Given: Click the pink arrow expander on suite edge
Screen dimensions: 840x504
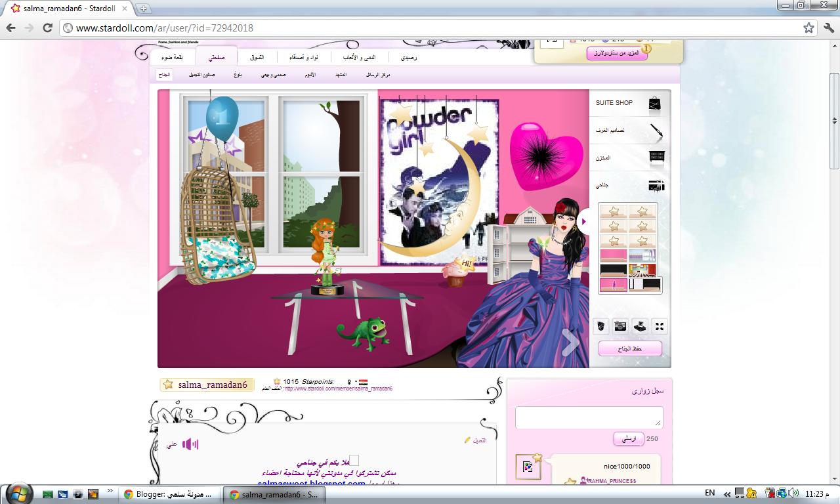Looking at the screenshot, I should coord(583,222).
